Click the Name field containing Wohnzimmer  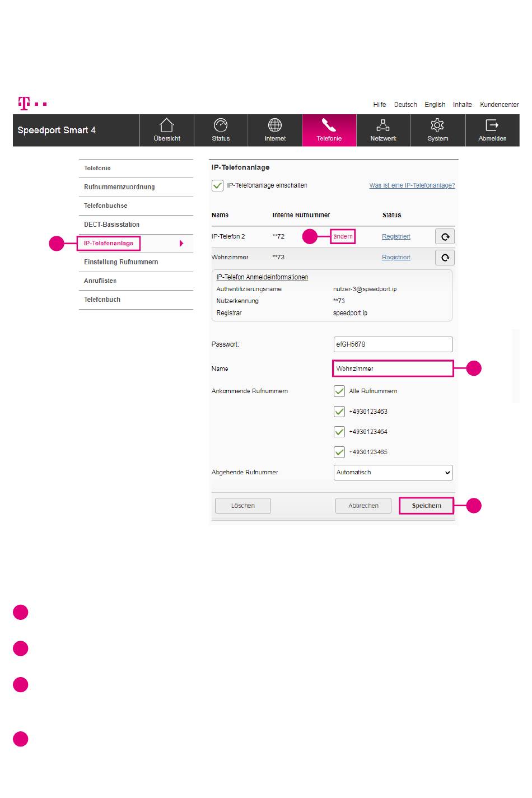(x=393, y=368)
